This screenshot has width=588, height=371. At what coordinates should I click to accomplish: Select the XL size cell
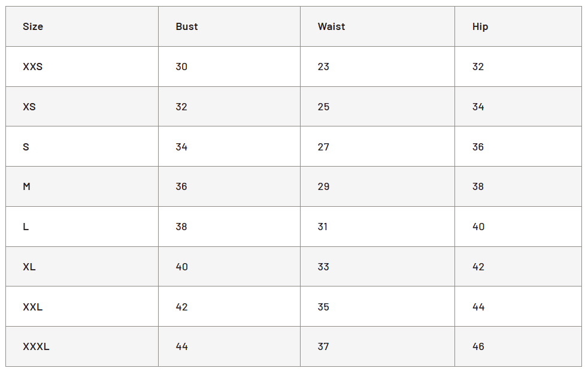[x=82, y=267]
